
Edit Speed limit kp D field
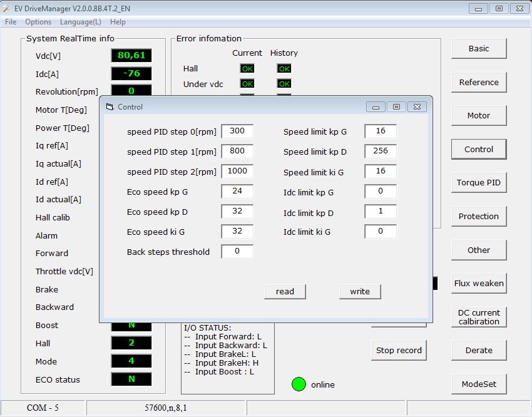(x=381, y=151)
